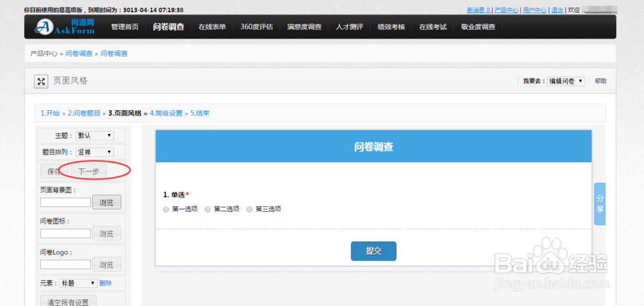Open the 问卷调查 navigation item
Viewport: 644px width, 306px height.
pos(168,27)
